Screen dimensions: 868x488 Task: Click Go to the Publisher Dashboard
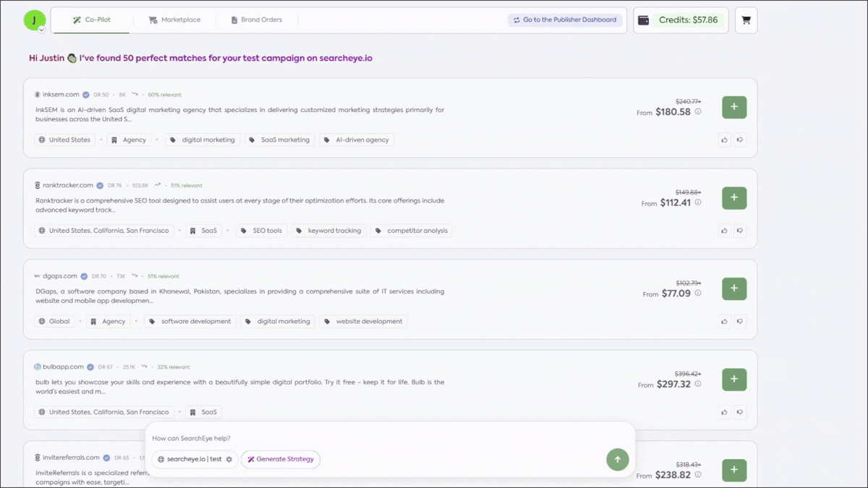(565, 20)
